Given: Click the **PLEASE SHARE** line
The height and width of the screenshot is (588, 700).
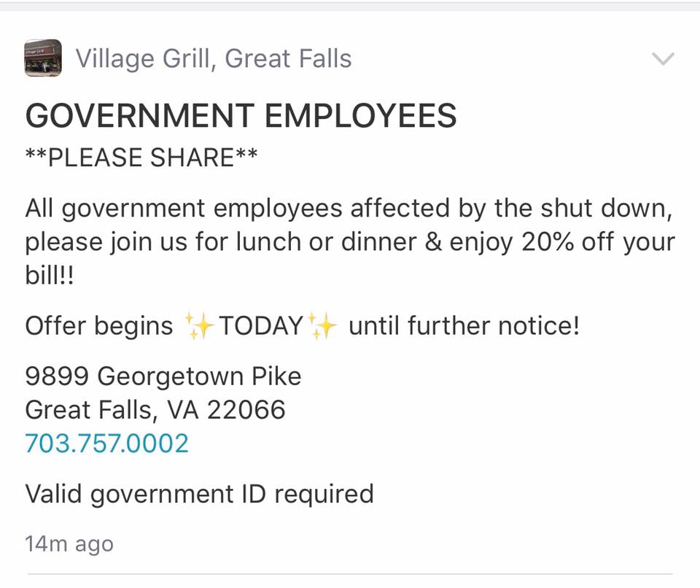Looking at the screenshot, I should pos(141,157).
